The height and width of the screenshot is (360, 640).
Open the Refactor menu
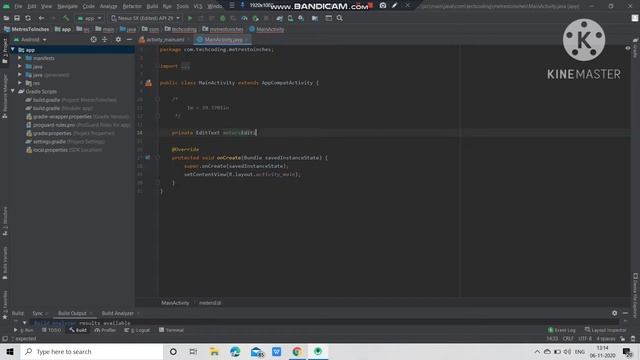click(132, 6)
